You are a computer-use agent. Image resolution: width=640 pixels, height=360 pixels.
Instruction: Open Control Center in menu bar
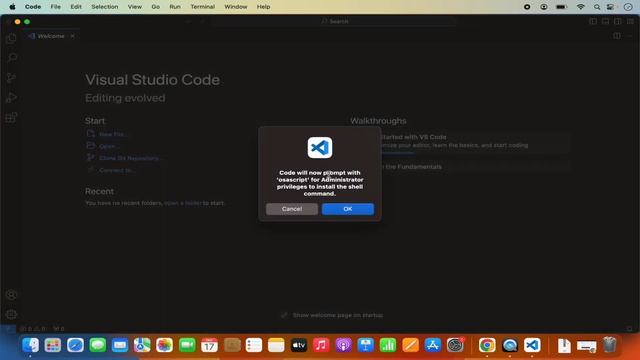click(x=610, y=7)
